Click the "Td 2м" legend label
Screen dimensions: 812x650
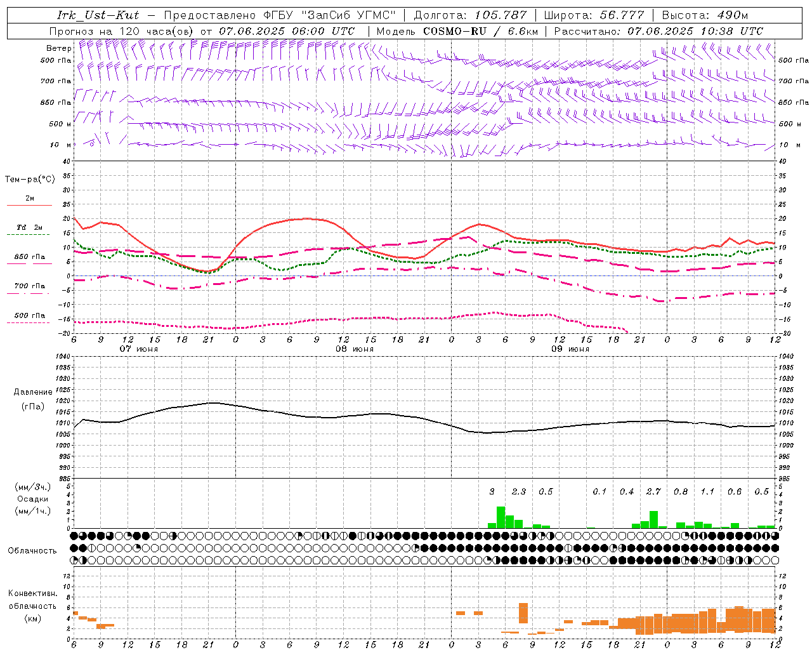29,227
